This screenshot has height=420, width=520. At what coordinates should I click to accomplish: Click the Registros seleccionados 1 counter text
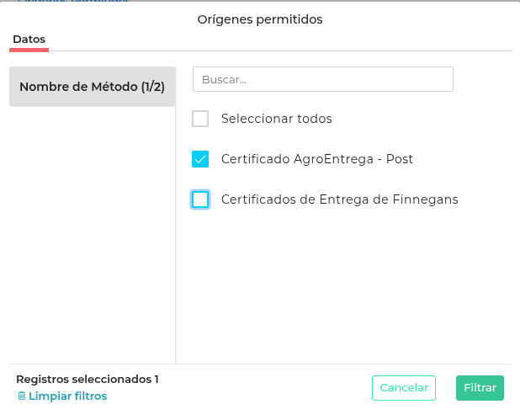(88, 379)
